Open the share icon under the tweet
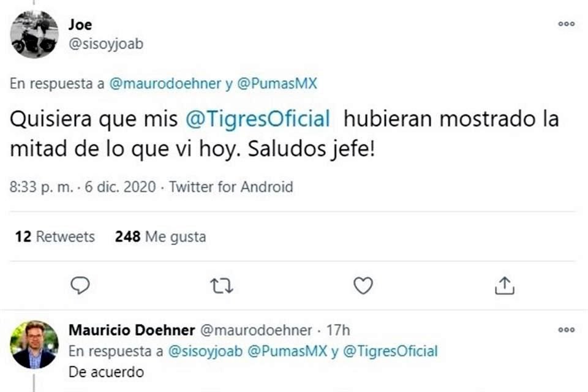 point(505,285)
